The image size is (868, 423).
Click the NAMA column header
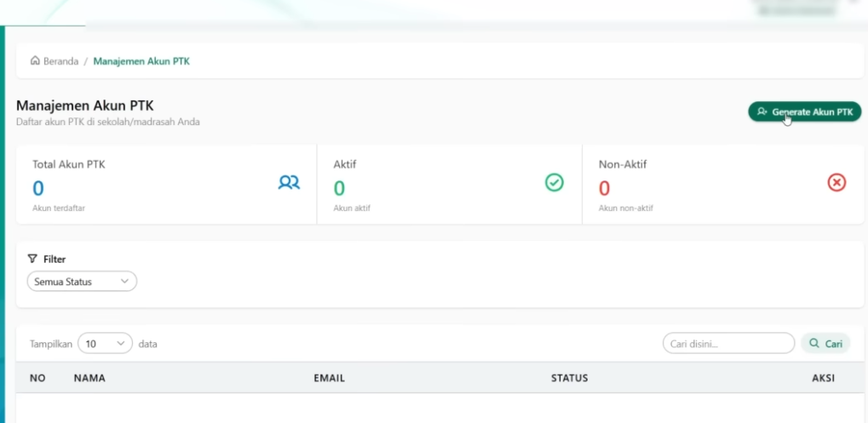pos(89,378)
